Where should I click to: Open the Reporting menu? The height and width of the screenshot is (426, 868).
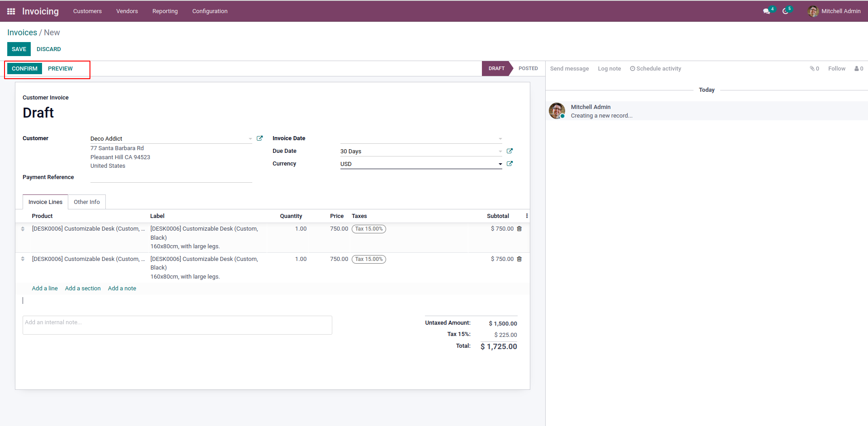165,11
